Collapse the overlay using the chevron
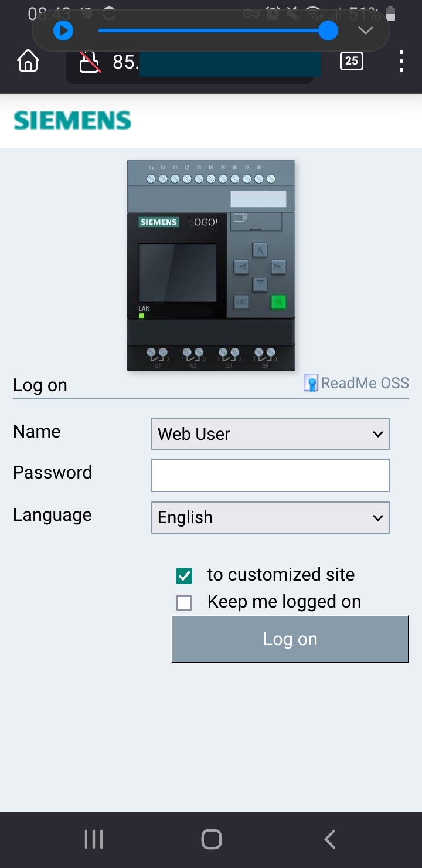Image resolution: width=422 pixels, height=868 pixels. click(x=366, y=30)
